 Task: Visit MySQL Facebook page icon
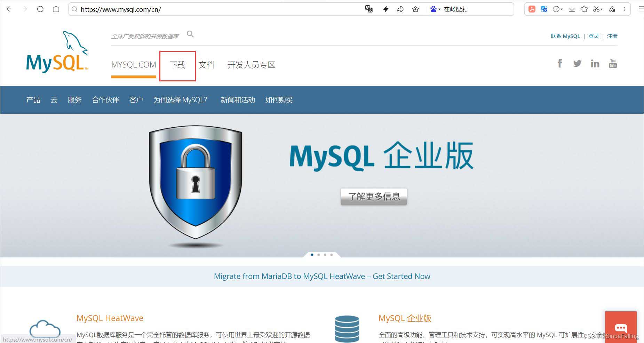tap(559, 63)
